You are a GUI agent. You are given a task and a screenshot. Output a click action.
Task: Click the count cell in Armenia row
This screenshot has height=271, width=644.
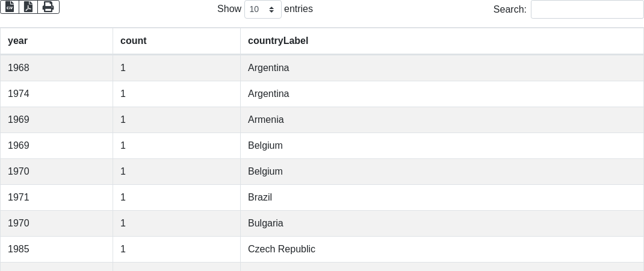point(123,120)
